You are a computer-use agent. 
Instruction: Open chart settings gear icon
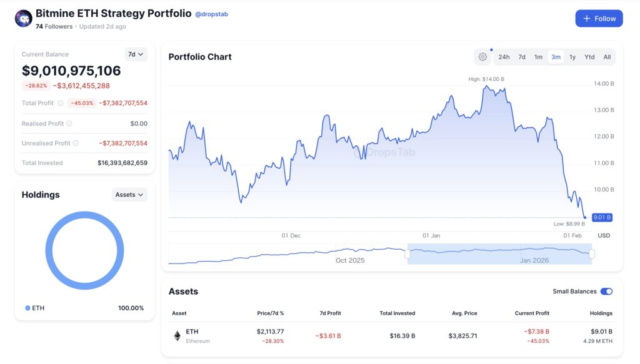482,57
